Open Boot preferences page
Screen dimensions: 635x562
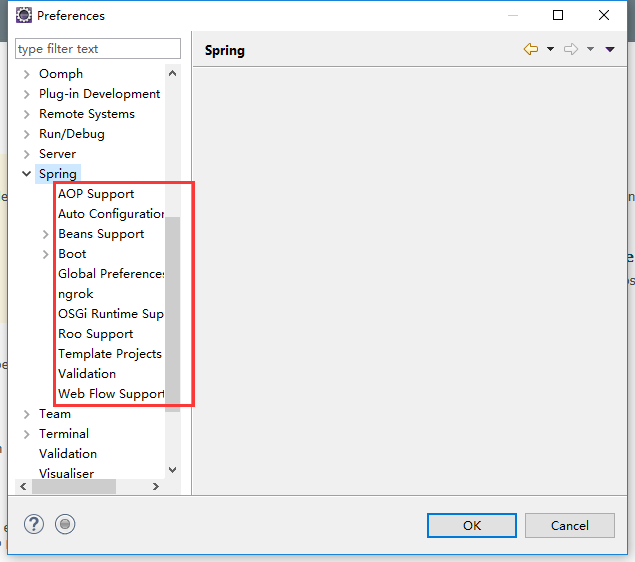pyautogui.click(x=72, y=254)
